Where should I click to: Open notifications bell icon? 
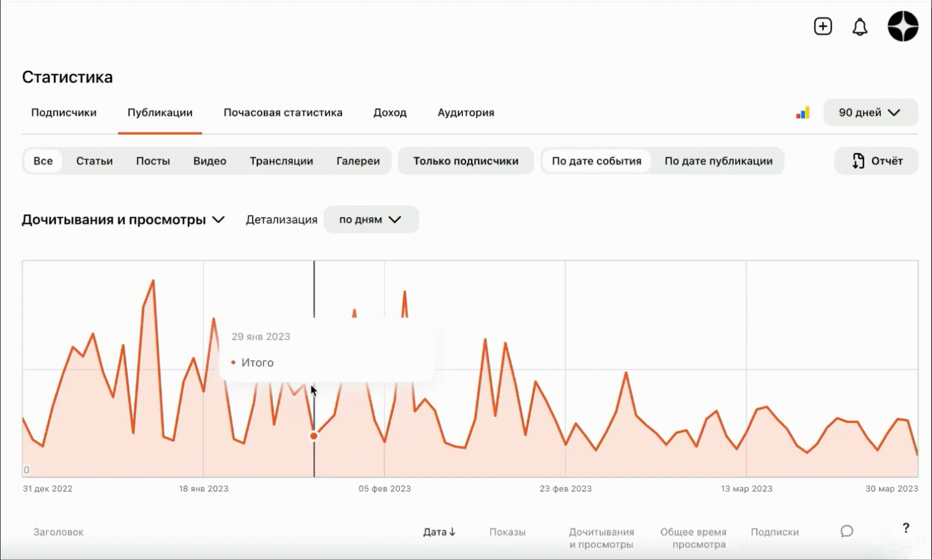860,27
